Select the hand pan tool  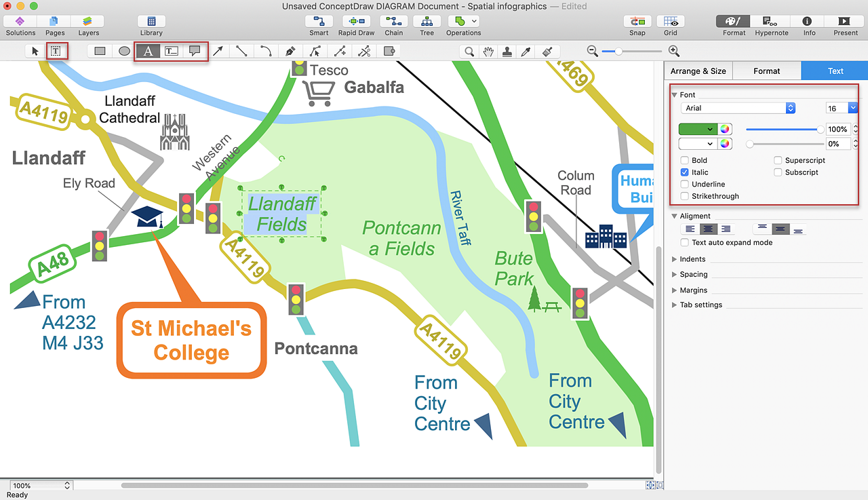point(488,51)
